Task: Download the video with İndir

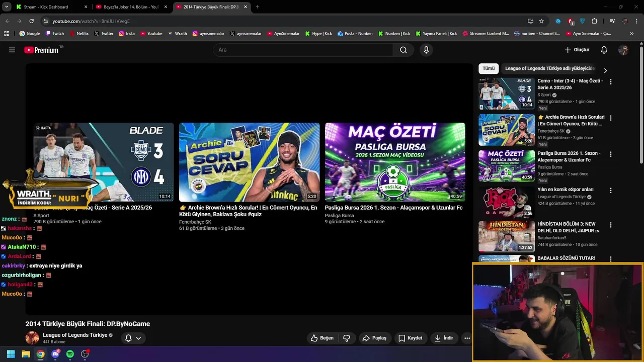Action: tap(444, 338)
